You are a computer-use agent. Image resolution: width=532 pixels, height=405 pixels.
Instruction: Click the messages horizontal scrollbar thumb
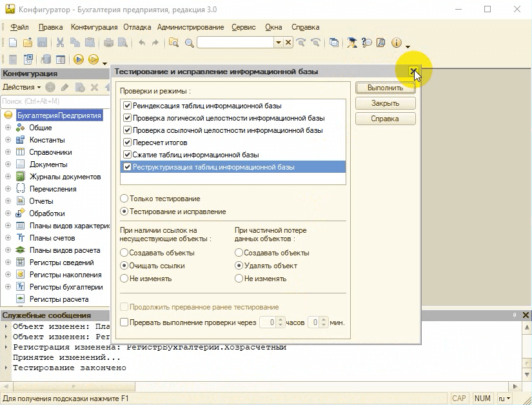click(x=74, y=386)
